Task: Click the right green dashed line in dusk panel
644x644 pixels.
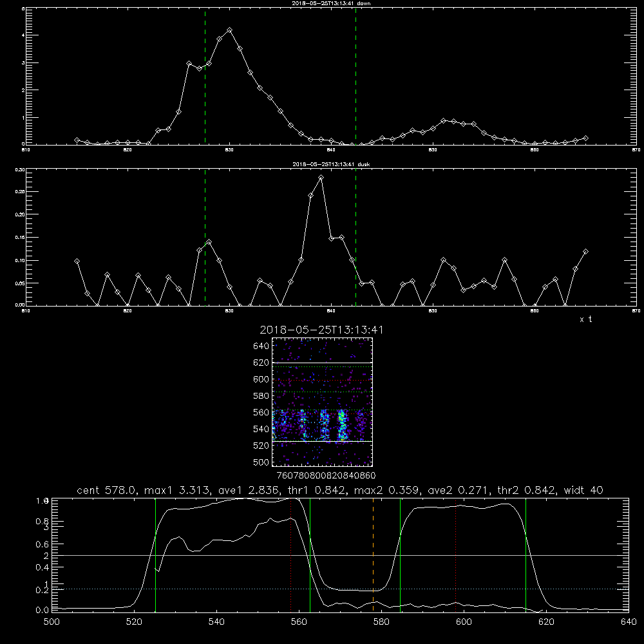Action: point(355,238)
